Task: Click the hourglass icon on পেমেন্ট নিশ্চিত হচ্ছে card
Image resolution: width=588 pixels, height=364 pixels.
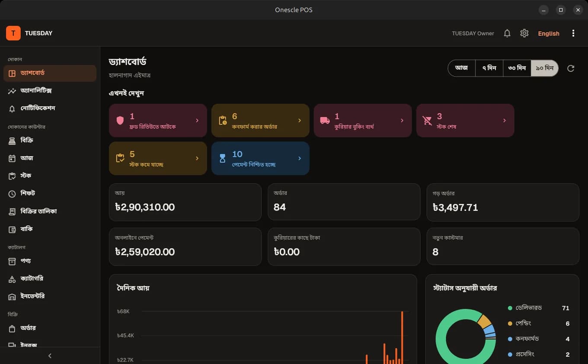Action: tap(223, 159)
